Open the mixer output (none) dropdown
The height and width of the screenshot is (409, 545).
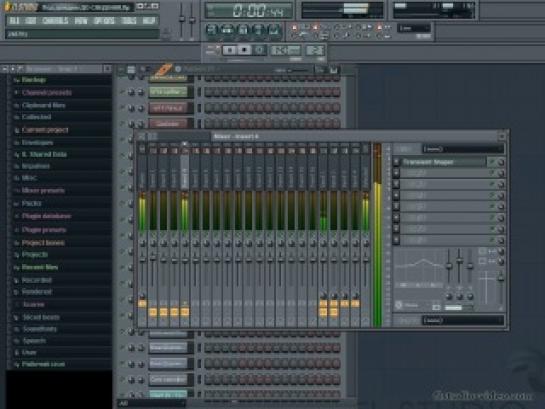pyautogui.click(x=463, y=320)
